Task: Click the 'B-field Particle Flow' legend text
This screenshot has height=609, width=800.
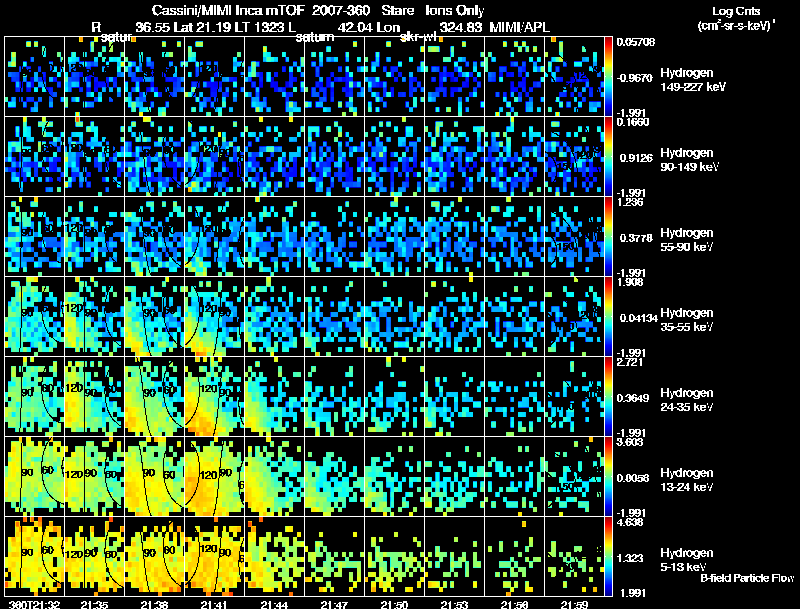Action: click(747, 578)
